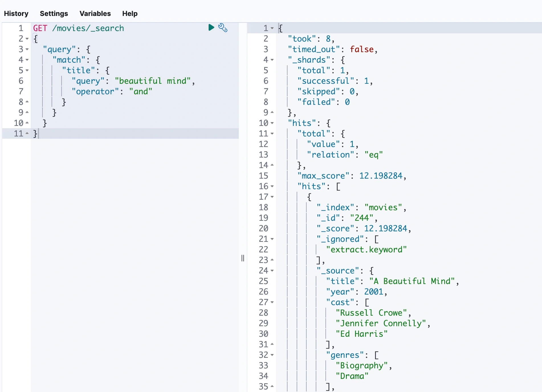Collapse the "match" block on editor line 4
The width and height of the screenshot is (542, 392).
[27, 60]
